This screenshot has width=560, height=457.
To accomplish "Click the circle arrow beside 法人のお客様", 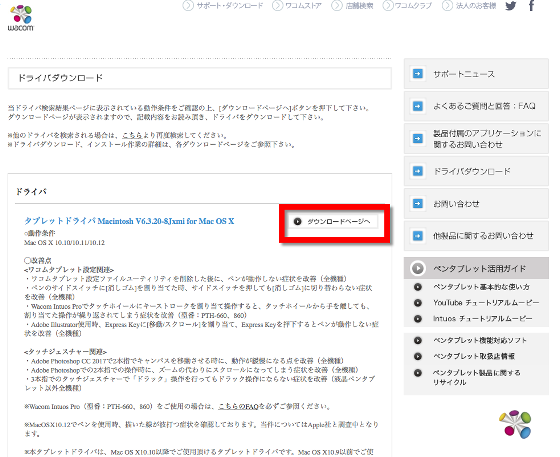I will tap(447, 6).
